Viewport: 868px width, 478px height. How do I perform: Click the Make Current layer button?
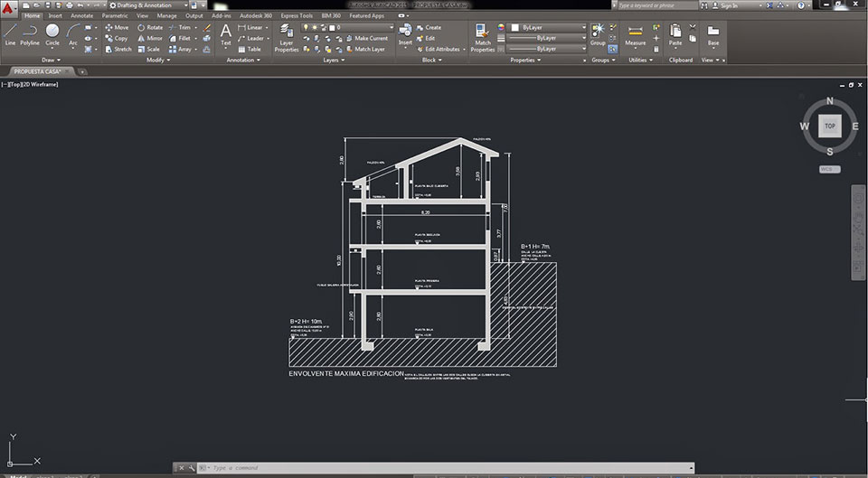367,38
